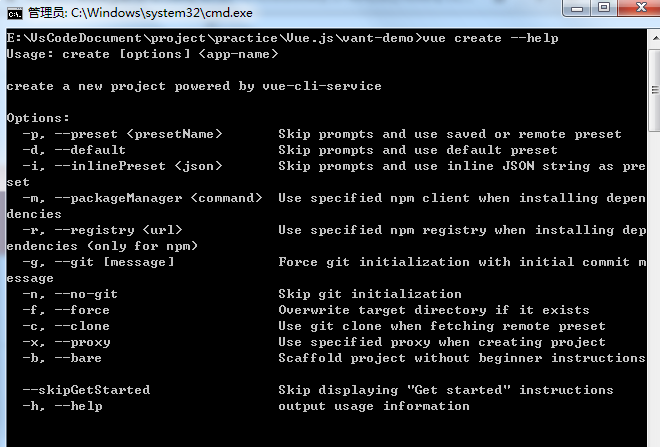Open the cmd.exe system menu icon
The height and width of the screenshot is (447, 660).
pos(15,13)
